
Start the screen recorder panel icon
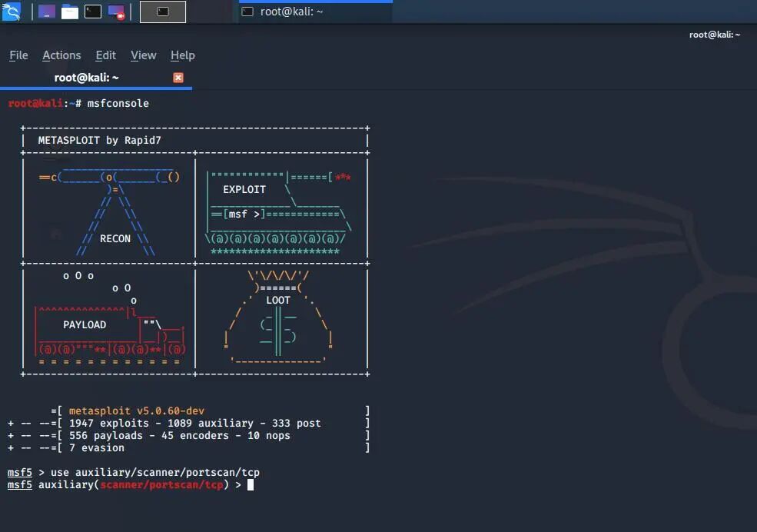pyautogui.click(x=116, y=12)
